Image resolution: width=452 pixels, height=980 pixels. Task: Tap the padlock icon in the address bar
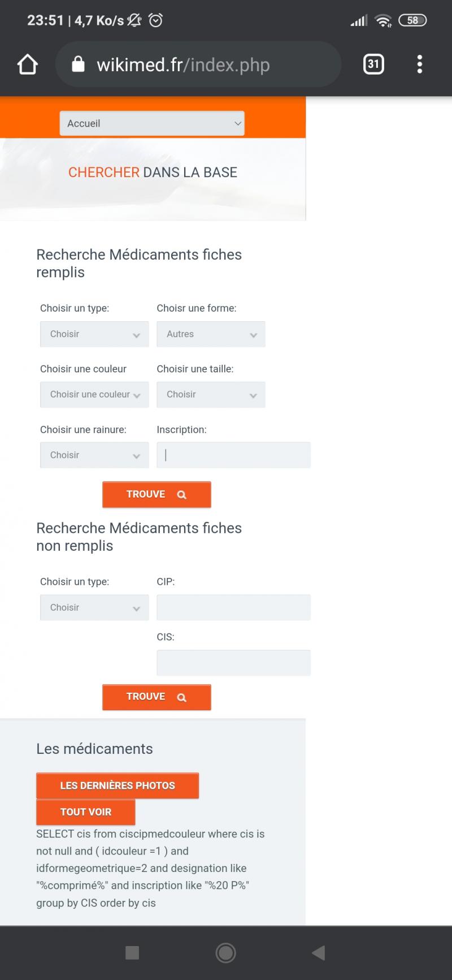(77, 64)
